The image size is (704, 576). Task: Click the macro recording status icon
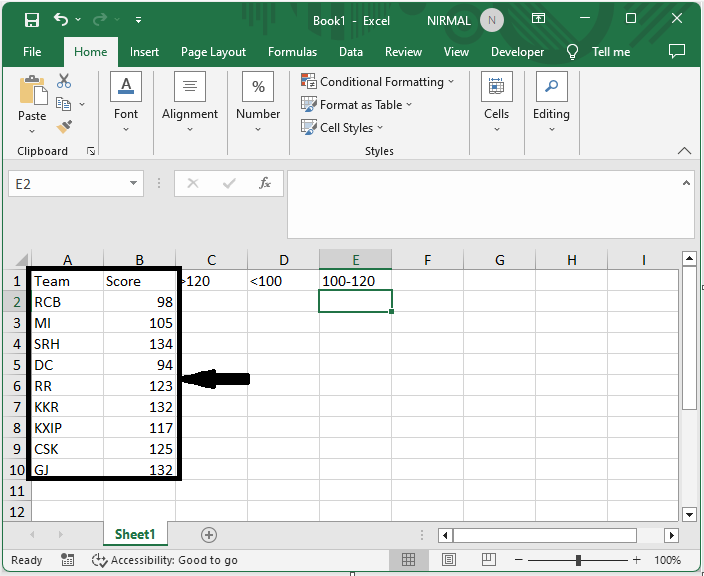67,560
